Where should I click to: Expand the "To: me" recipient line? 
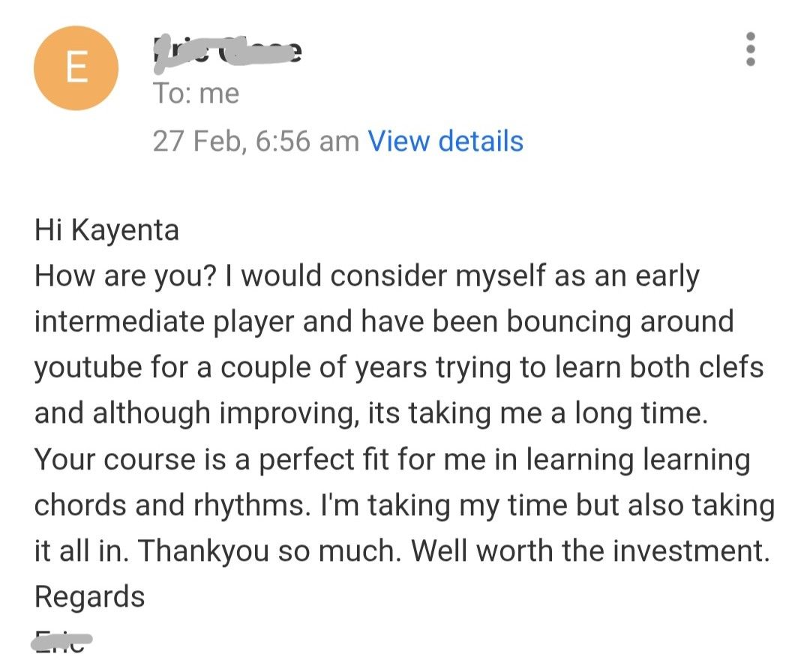(196, 94)
